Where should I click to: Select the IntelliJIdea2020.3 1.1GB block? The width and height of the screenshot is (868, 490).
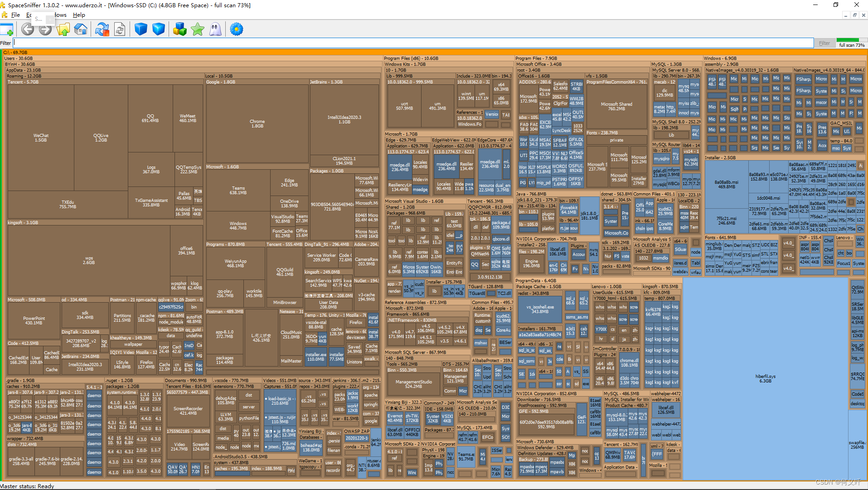click(344, 120)
